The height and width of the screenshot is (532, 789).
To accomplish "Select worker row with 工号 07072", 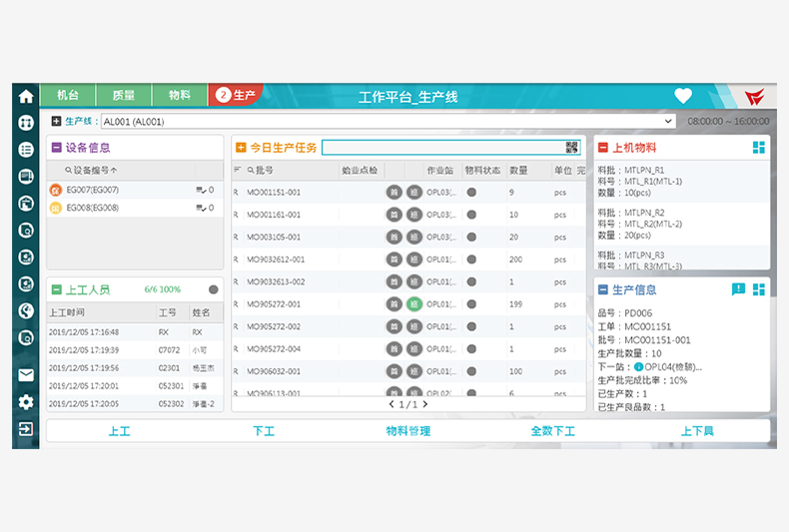I will click(135, 350).
